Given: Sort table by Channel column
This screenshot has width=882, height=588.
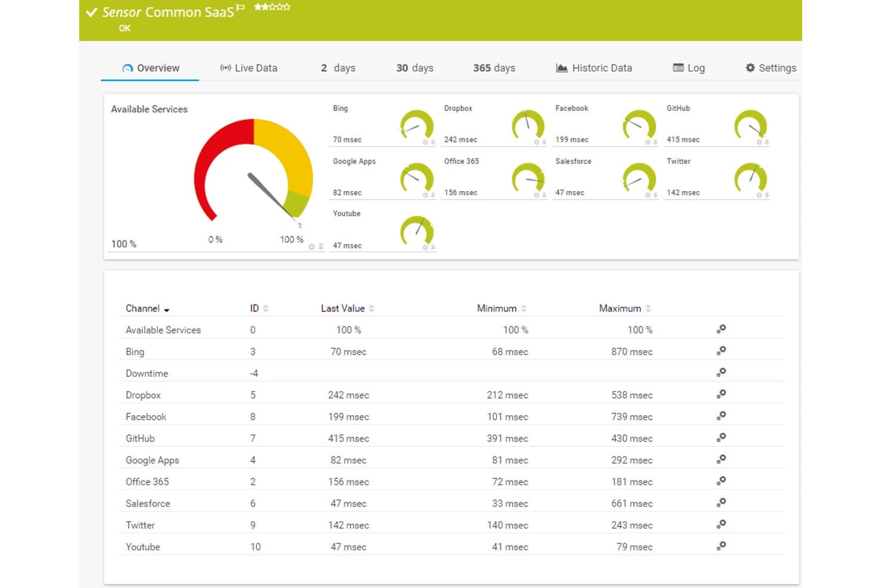Looking at the screenshot, I should pyautogui.click(x=148, y=309).
